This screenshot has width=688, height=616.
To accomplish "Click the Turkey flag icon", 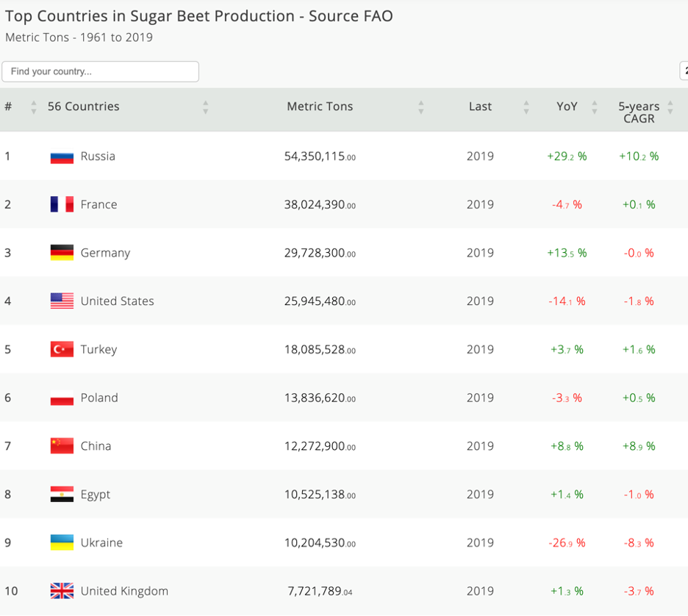I will 62,350.
